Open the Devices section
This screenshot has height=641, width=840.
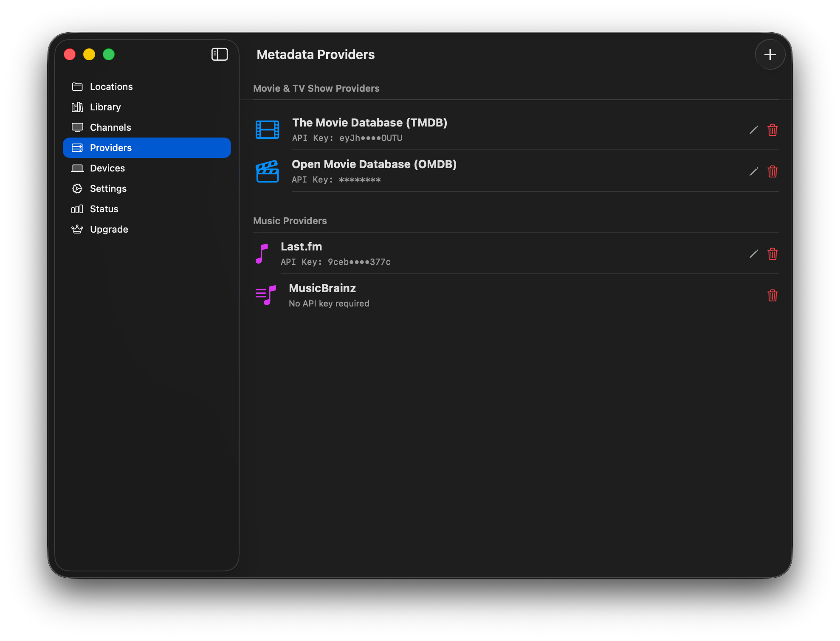(107, 168)
